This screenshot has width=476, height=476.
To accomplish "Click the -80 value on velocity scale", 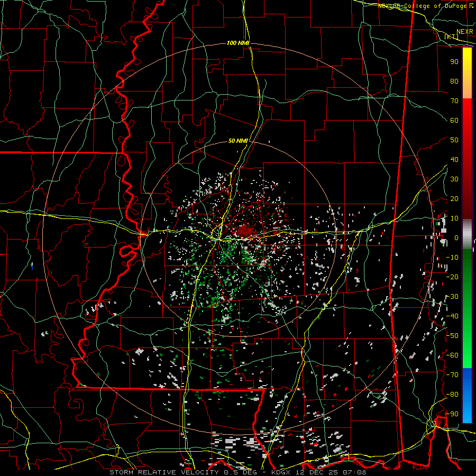I will [452, 395].
